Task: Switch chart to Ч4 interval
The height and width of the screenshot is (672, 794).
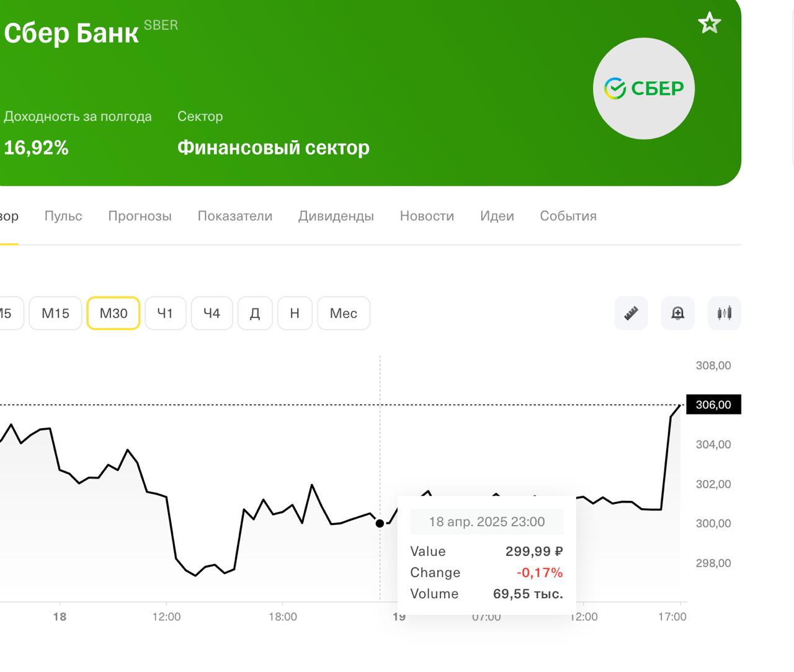Action: point(212,313)
